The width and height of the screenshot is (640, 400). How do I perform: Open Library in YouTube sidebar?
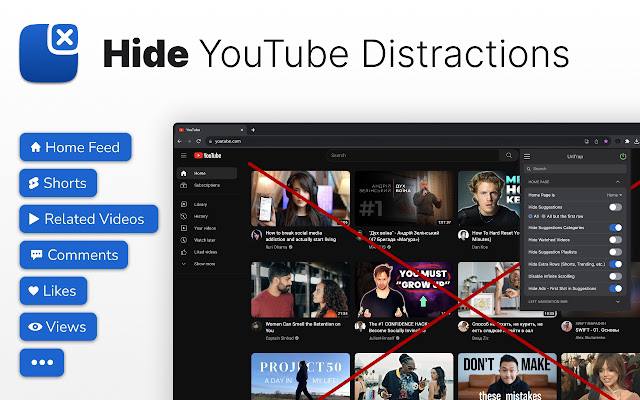(x=207, y=204)
